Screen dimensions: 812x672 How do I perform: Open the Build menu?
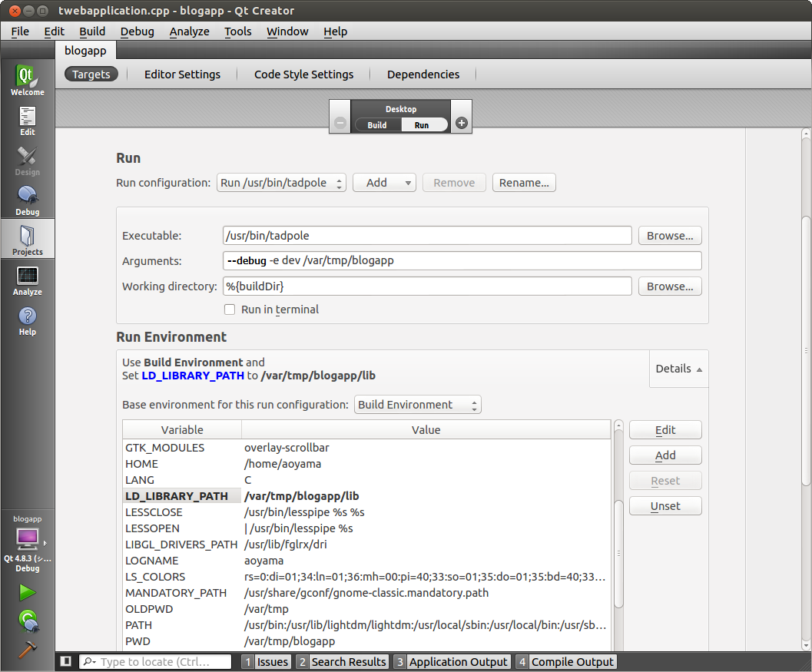tap(92, 31)
